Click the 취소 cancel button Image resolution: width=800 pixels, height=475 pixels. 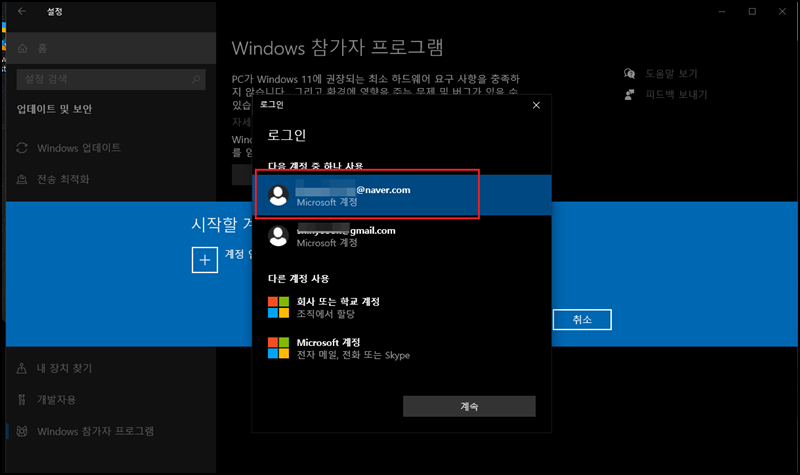tap(582, 319)
